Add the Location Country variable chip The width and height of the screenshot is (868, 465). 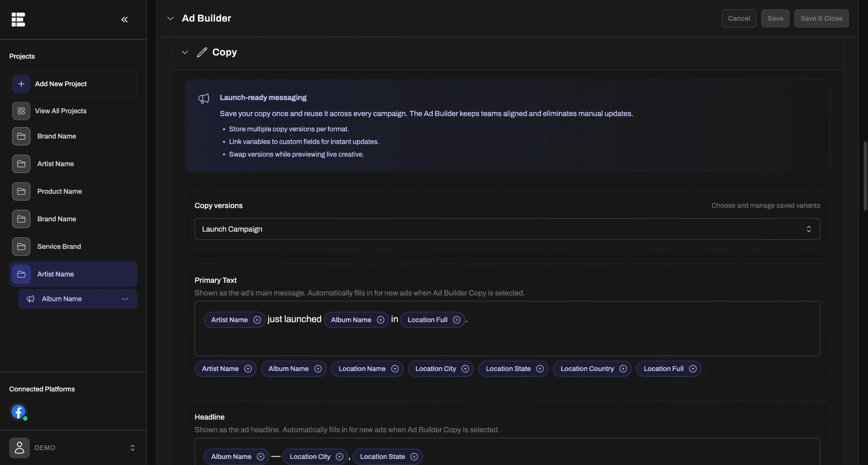(x=592, y=369)
